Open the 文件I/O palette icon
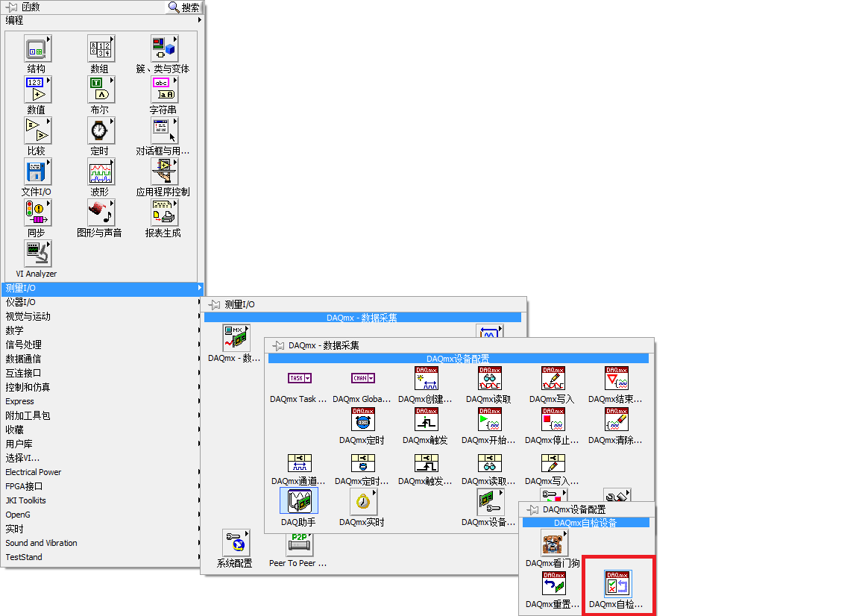Screen dimensions: 859x616 pyautogui.click(x=37, y=172)
